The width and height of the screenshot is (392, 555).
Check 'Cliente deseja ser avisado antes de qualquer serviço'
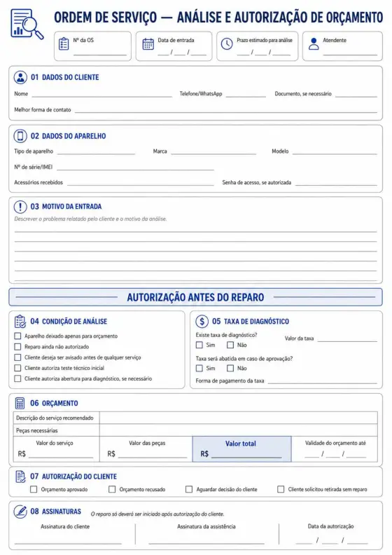[17, 357]
